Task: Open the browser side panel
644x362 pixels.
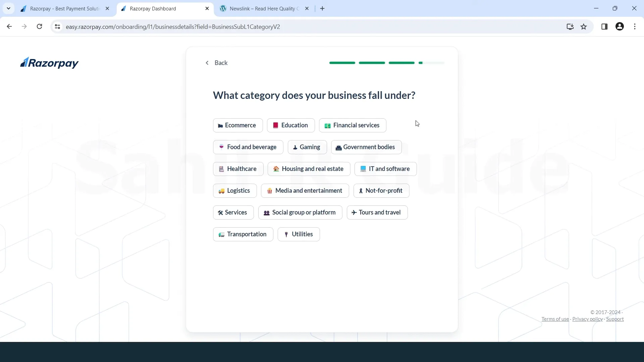Action: (x=605, y=26)
